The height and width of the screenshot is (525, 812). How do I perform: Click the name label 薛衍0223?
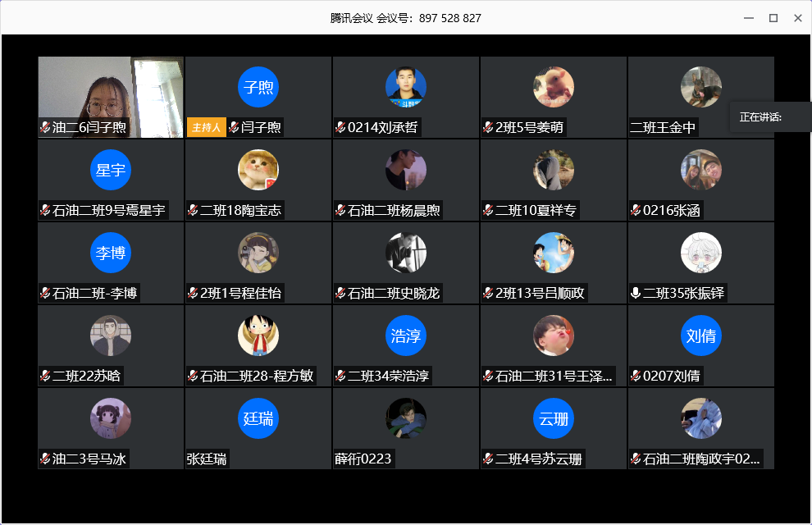point(363,459)
